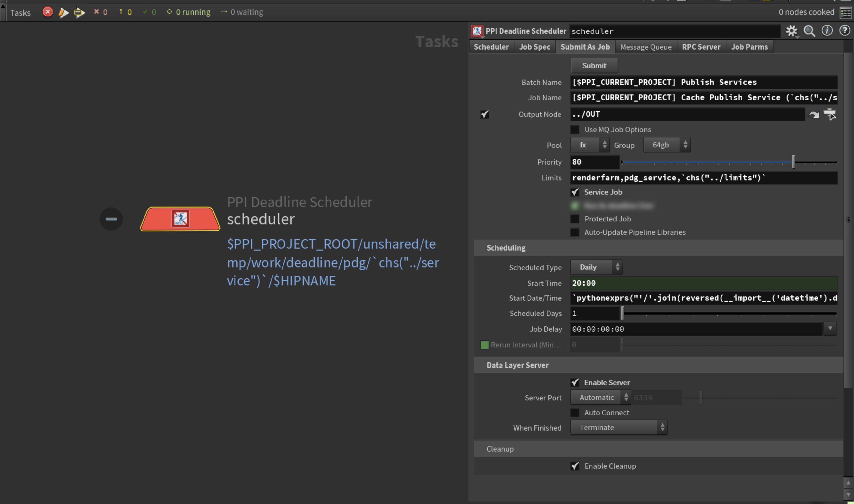Toggle the Rerun Interval checkbox
Image resolution: width=854 pixels, height=504 pixels.
click(485, 345)
